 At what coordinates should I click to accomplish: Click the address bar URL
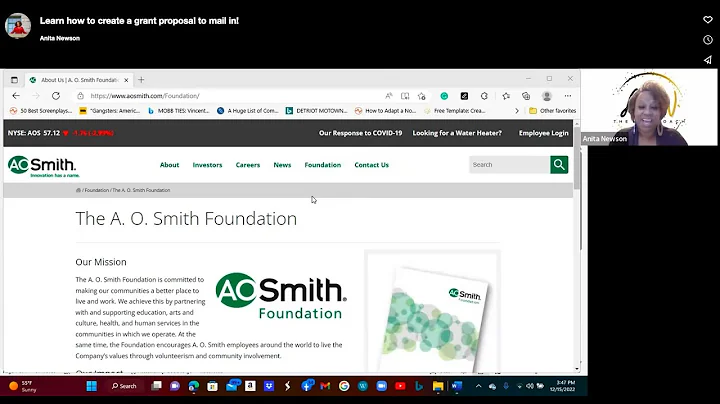pyautogui.click(x=145, y=96)
